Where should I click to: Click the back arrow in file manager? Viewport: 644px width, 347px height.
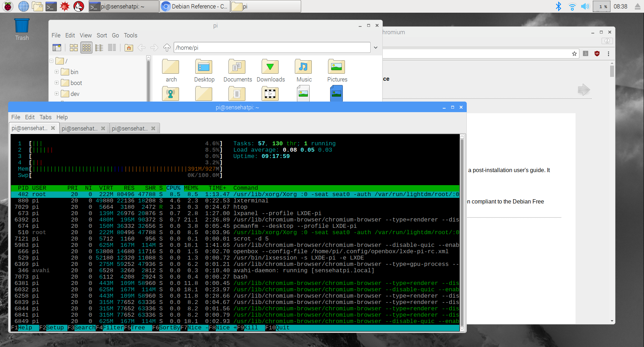pos(142,48)
